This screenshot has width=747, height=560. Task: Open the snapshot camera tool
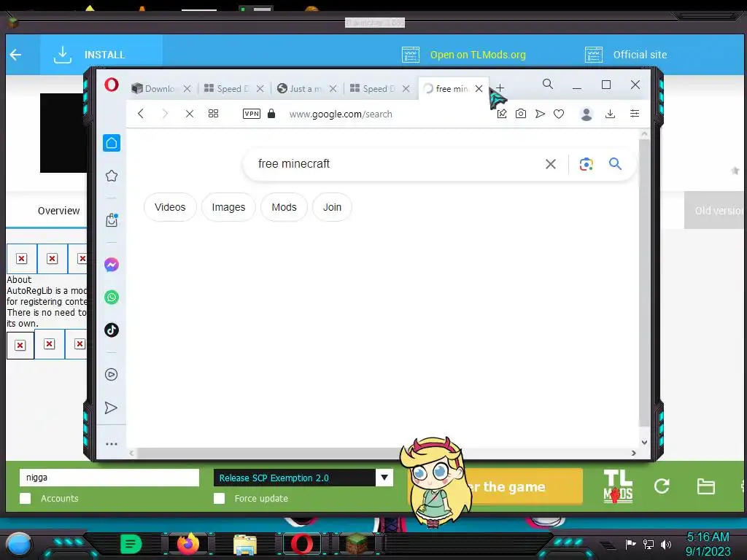tap(521, 114)
